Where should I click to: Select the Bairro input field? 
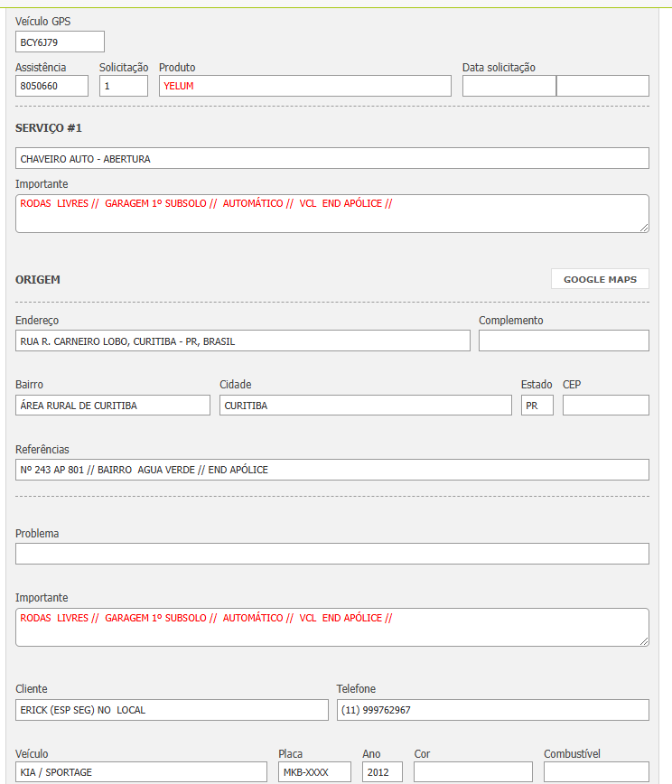click(112, 406)
